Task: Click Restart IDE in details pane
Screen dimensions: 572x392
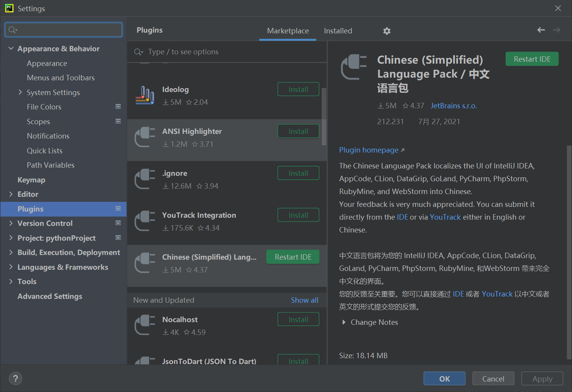Action: point(532,59)
